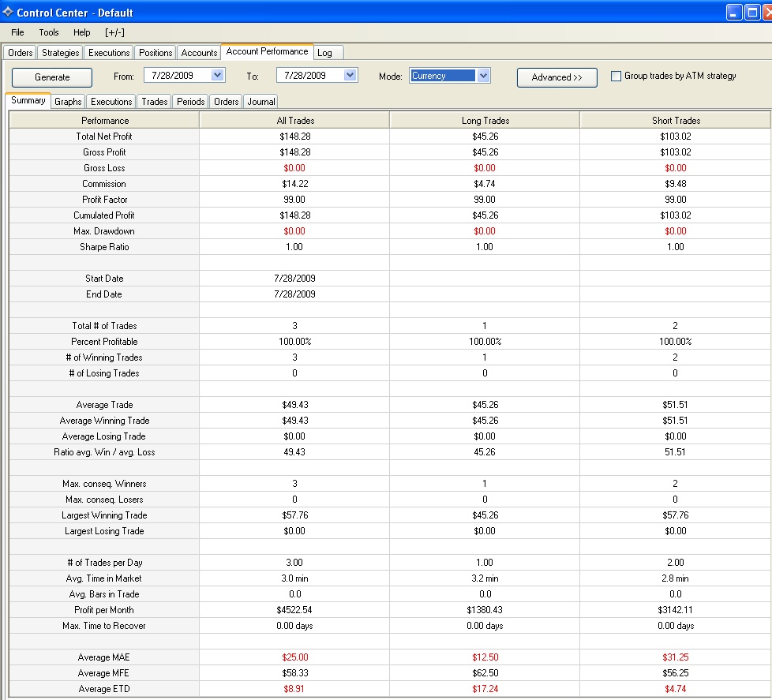Click the Generate button
Viewport: 772px width, 700px height.
tap(51, 77)
